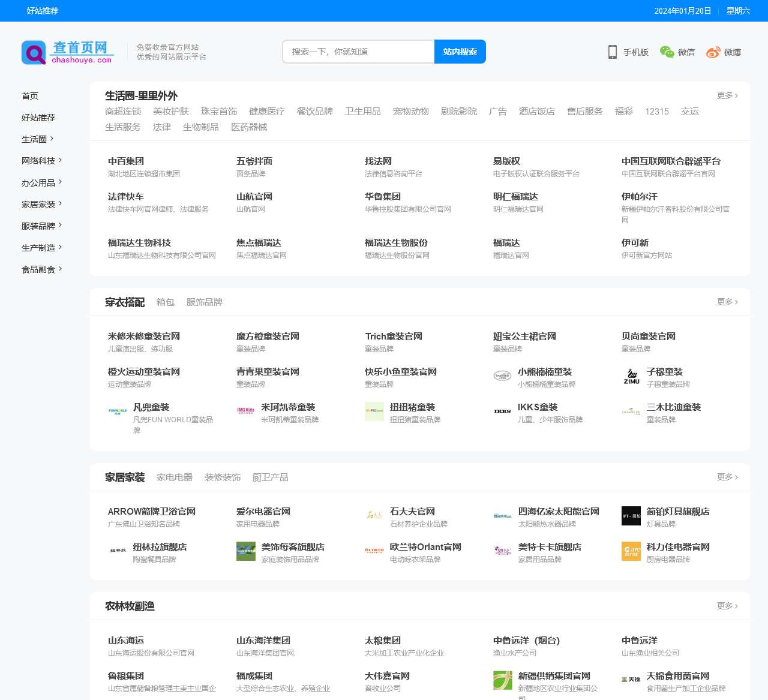This screenshot has height=700, width=768.
Task: Click the IKKS童装 logo
Action: click(502, 411)
